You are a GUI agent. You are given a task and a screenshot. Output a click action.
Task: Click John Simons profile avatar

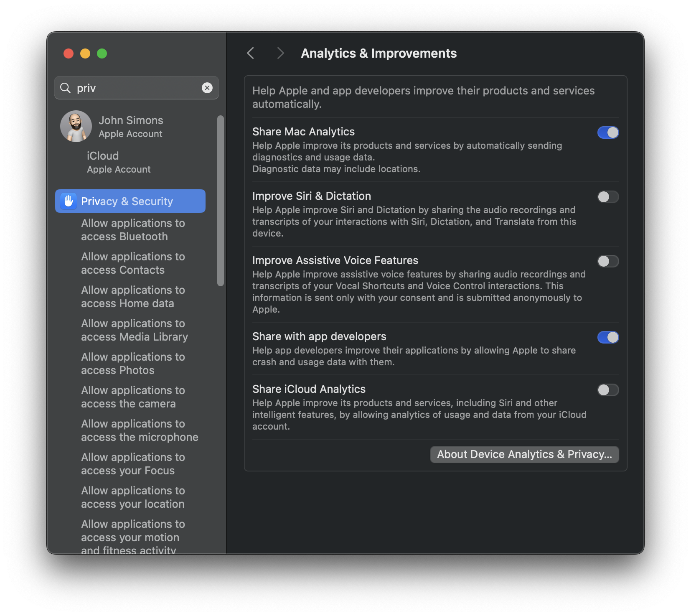(x=76, y=126)
